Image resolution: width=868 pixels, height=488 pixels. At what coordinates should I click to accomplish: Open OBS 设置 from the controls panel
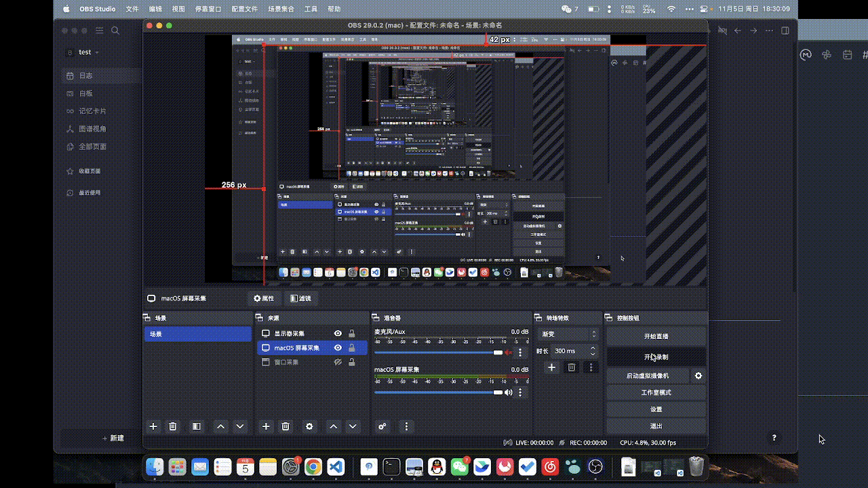pos(656,409)
